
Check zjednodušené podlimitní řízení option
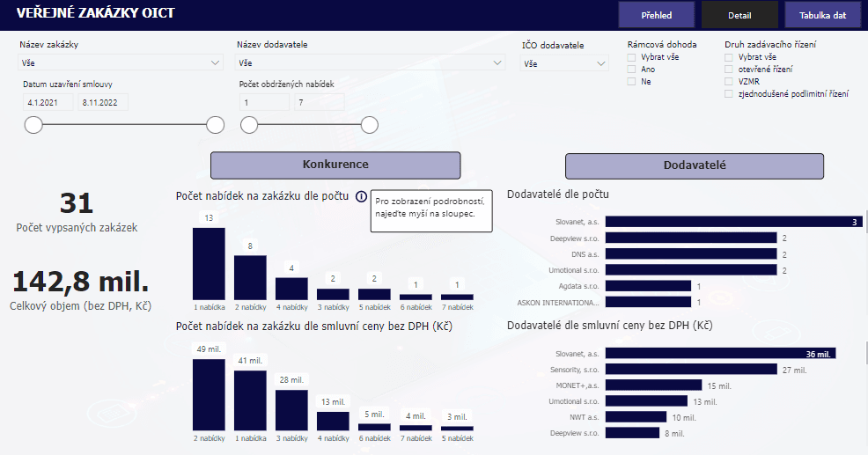[x=728, y=94]
